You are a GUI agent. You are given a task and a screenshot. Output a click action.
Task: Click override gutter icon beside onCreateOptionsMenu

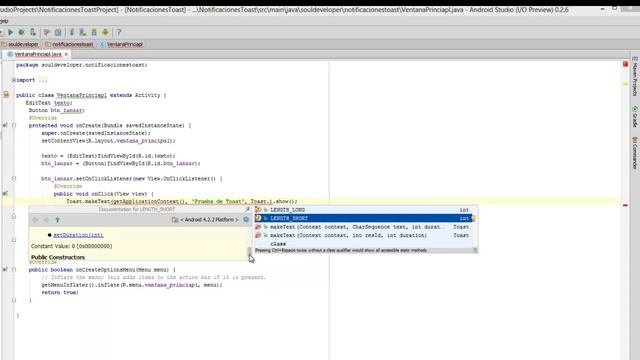click(5, 269)
